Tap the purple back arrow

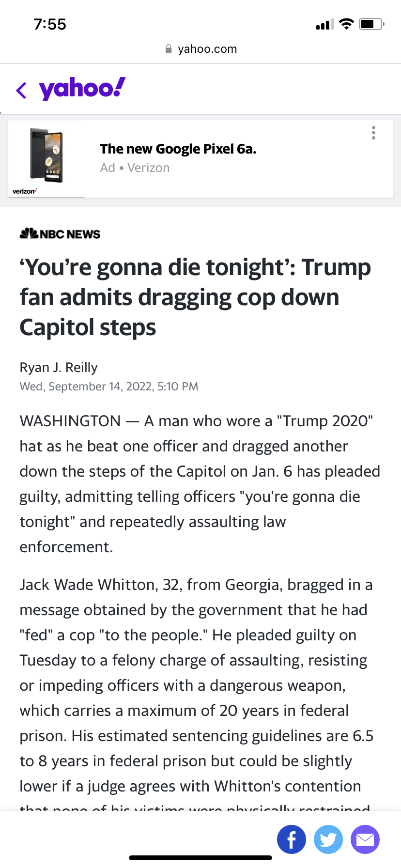pos(21,90)
